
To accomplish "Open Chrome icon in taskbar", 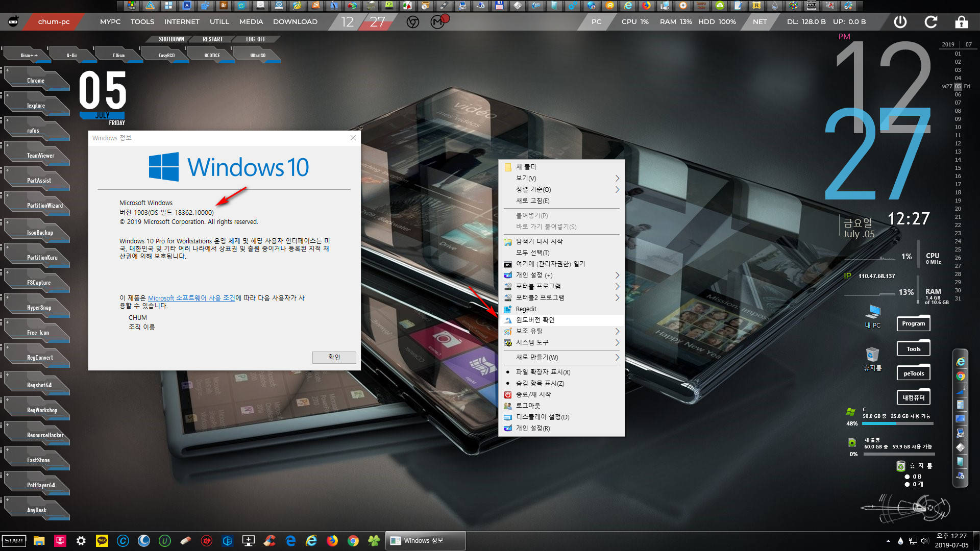I will 353,541.
